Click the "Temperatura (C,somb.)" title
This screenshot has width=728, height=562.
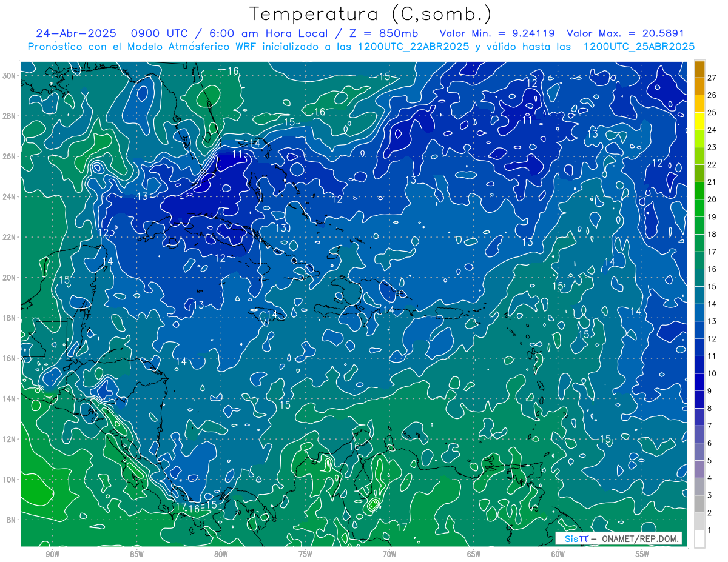pyautogui.click(x=371, y=14)
